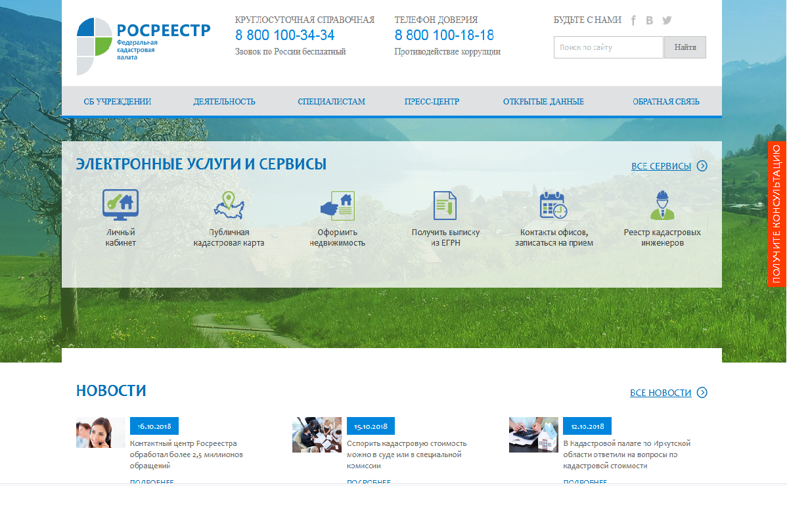Select Специалистам in the navigation bar
Screen dimensions: 787x532
point(331,102)
